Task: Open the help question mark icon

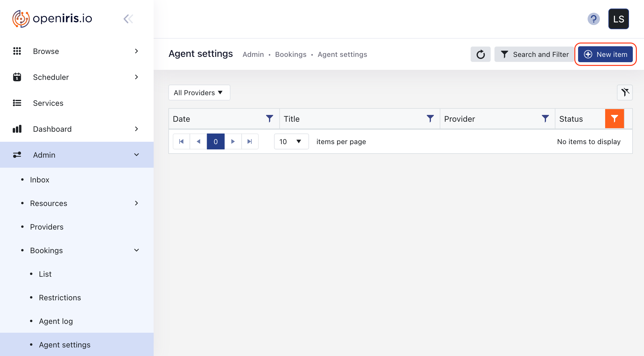Action: pyautogui.click(x=594, y=19)
